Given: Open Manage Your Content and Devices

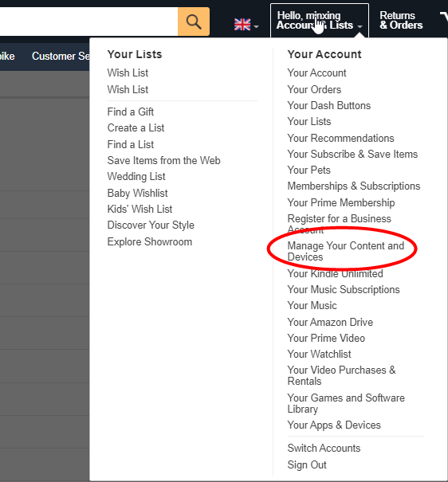Looking at the screenshot, I should tap(346, 251).
